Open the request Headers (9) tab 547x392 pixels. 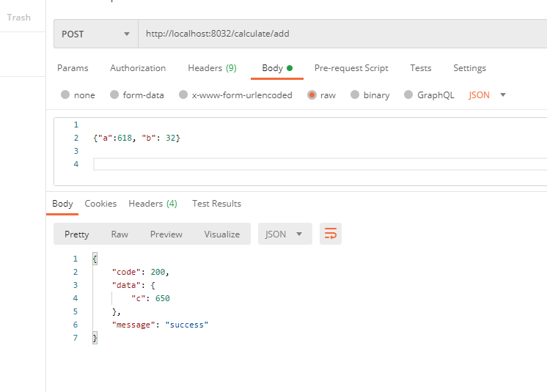[x=212, y=68]
